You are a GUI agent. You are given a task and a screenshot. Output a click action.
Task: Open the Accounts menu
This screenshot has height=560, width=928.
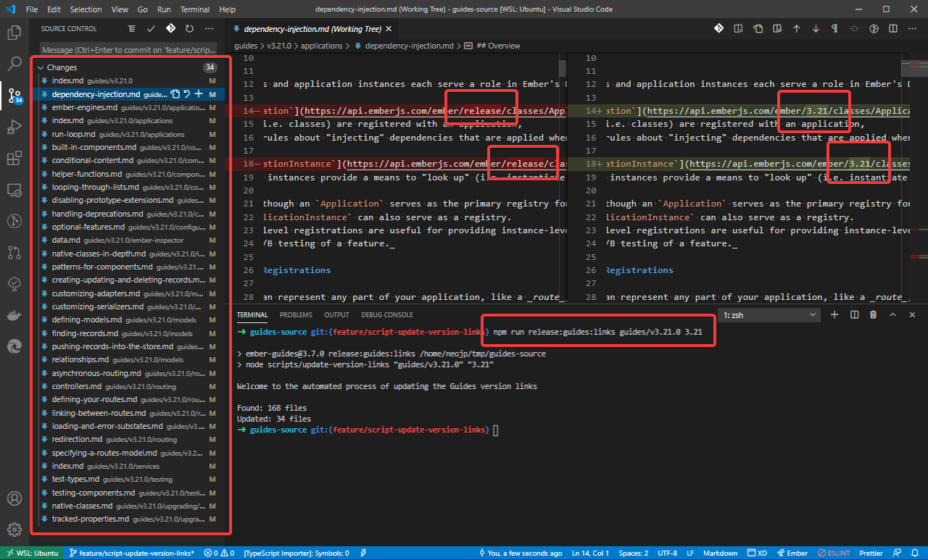click(x=14, y=498)
